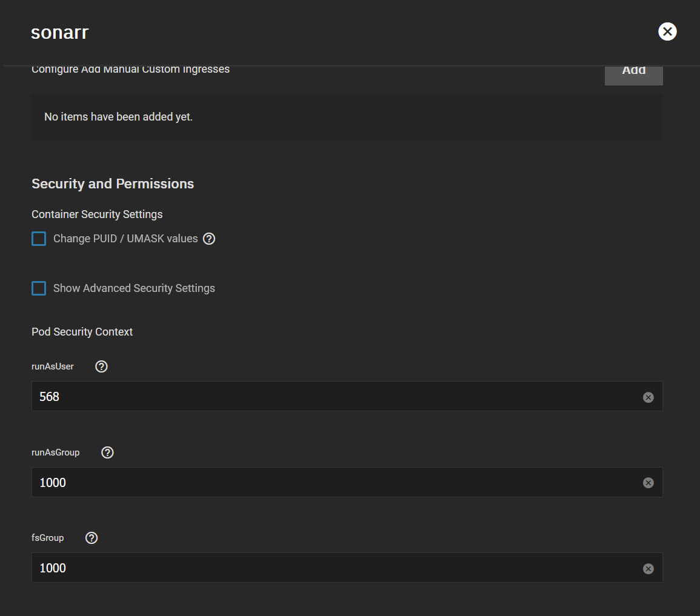Show help tooltip for runAsUser
The height and width of the screenshot is (616, 700).
pos(101,366)
